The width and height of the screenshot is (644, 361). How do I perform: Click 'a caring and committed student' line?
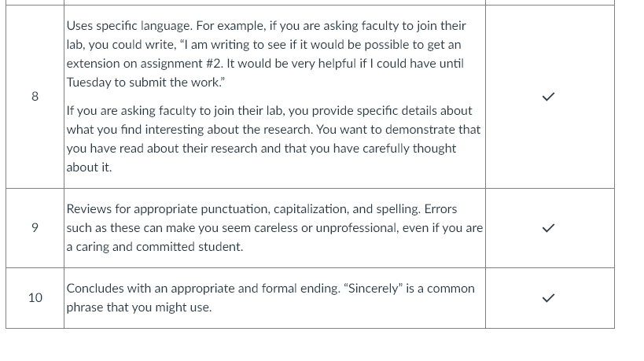coord(154,247)
